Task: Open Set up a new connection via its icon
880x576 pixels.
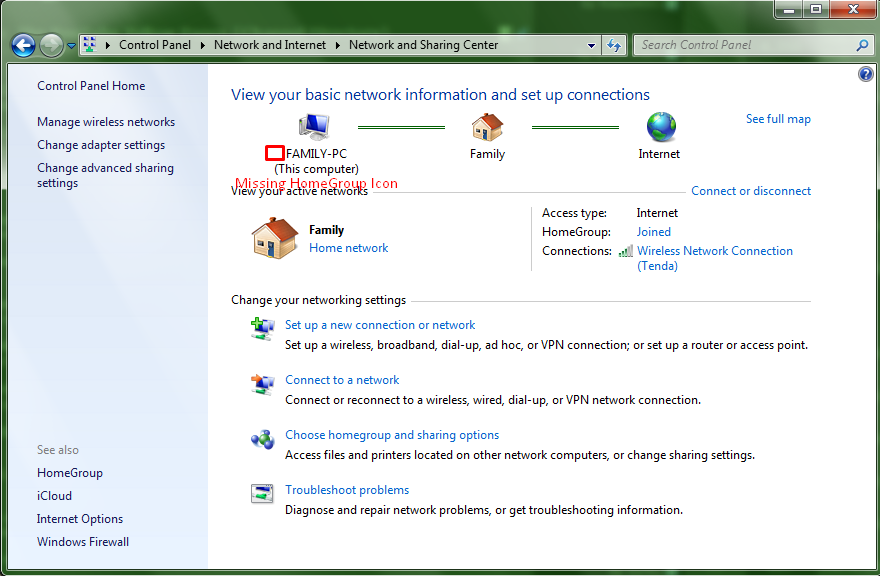Action: (262, 328)
